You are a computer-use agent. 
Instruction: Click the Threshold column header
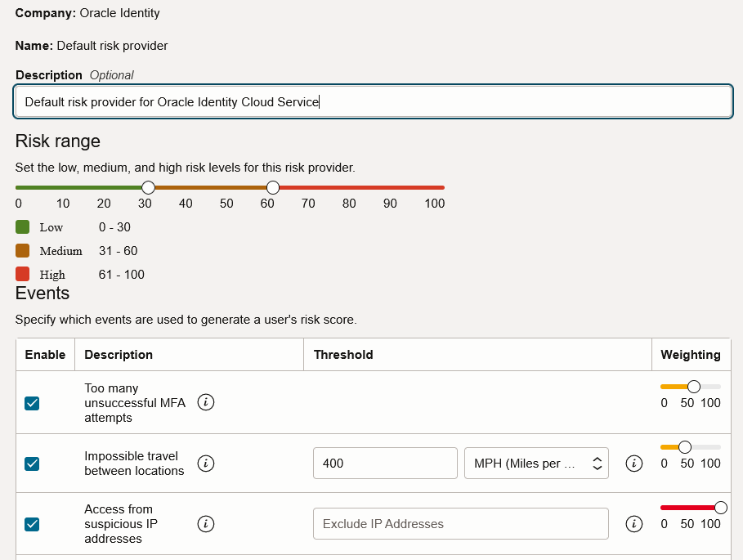[343, 354]
